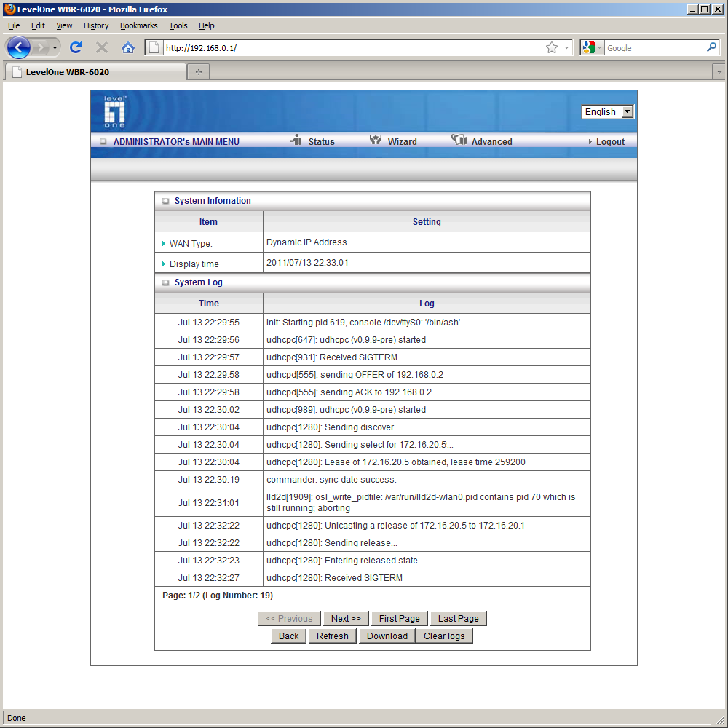728x728 pixels.
Task: Click the System Infomation section icon
Action: tap(165, 201)
